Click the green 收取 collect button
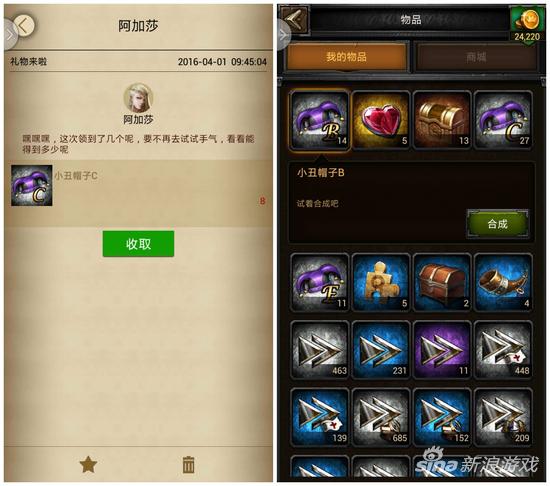 tap(138, 244)
